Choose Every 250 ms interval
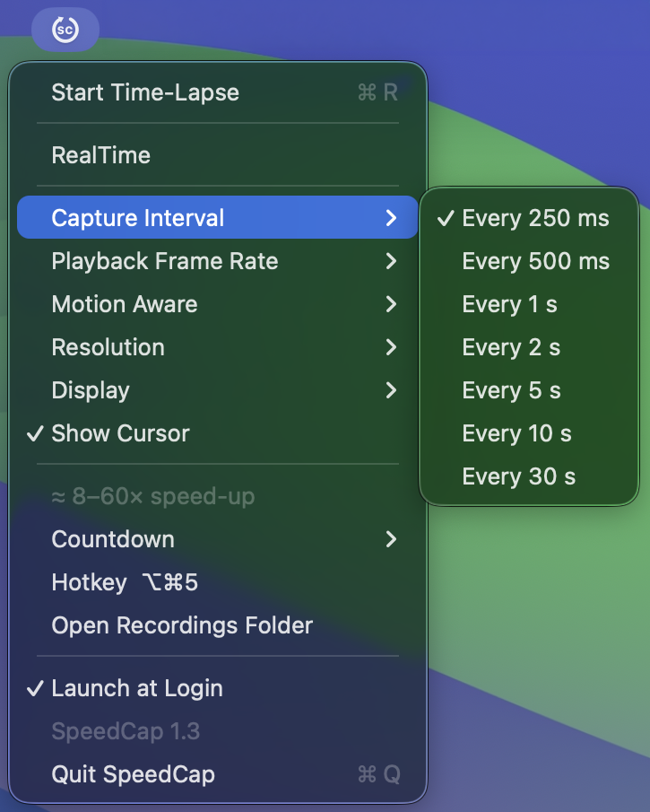Screen dimensions: 650x812 (529, 218)
